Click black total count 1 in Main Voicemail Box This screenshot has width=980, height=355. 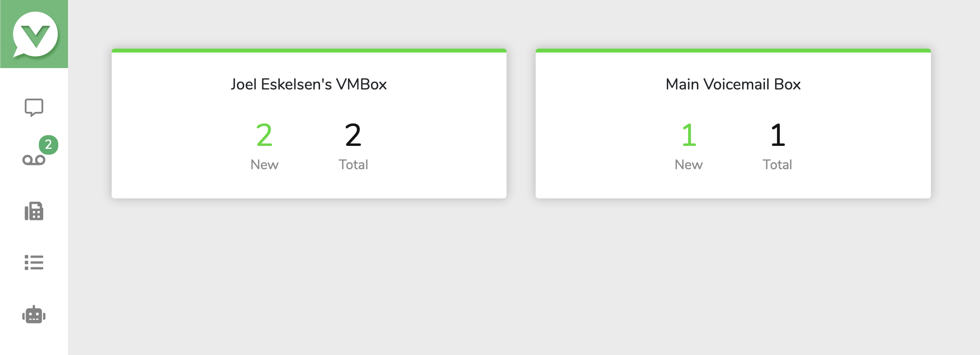pos(777,135)
